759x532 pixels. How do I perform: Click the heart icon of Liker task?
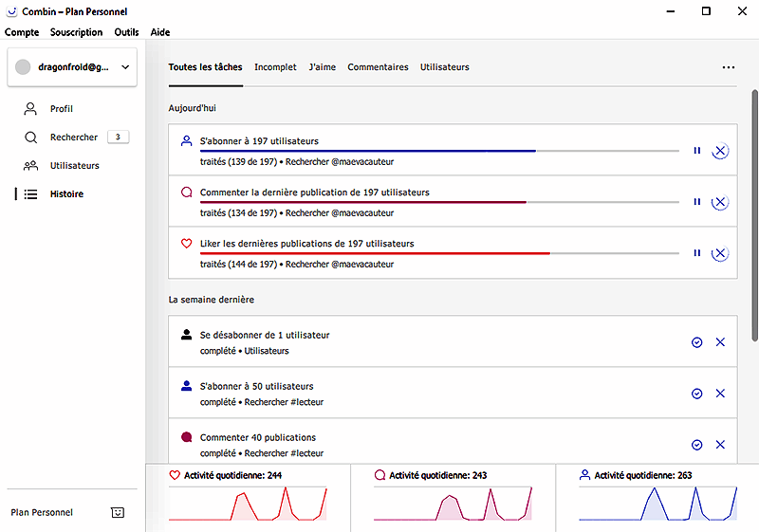[x=186, y=244]
